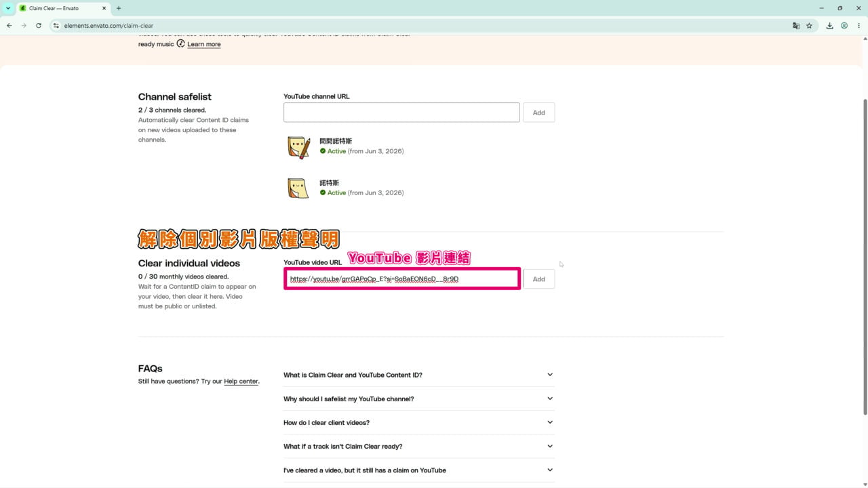Screen dimensions: 868x488
Task: Bookmark this page with the star icon
Action: 809,26
